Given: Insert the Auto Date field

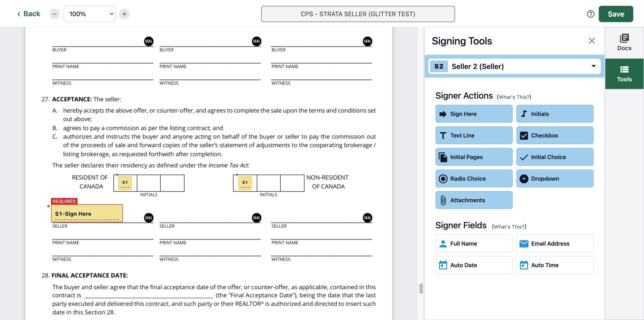Looking at the screenshot, I should [x=474, y=265].
